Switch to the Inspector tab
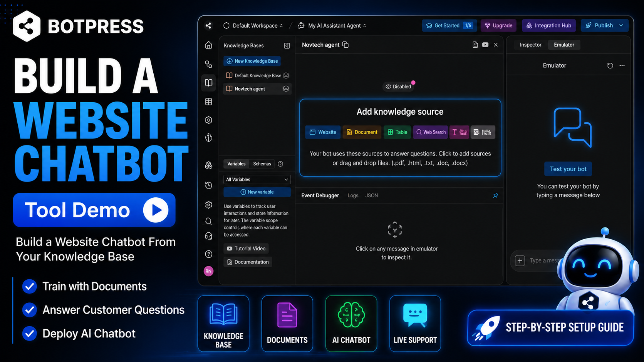The height and width of the screenshot is (362, 644). point(530,45)
